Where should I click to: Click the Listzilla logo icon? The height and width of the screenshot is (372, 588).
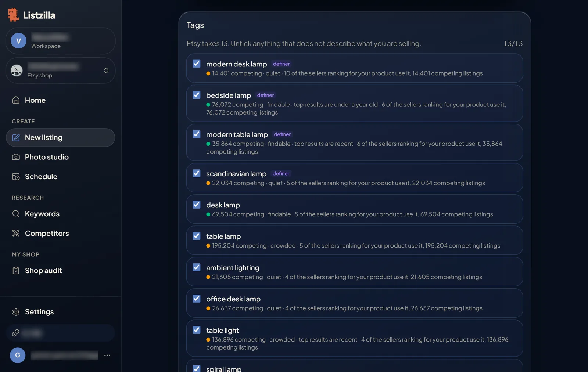[13, 15]
